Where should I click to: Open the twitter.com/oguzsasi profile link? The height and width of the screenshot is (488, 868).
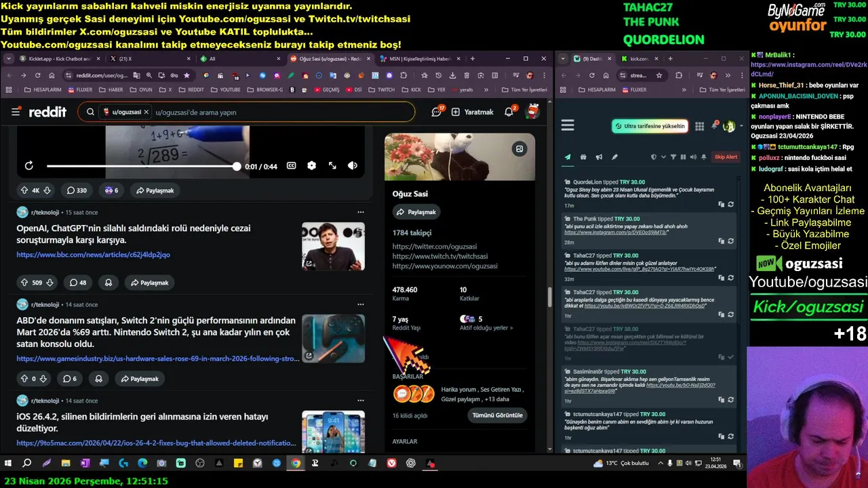click(434, 247)
